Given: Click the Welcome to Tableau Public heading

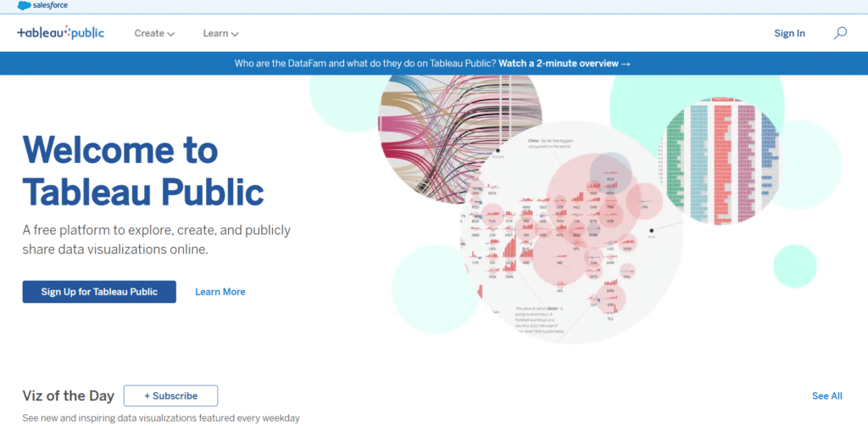Looking at the screenshot, I should (x=142, y=170).
